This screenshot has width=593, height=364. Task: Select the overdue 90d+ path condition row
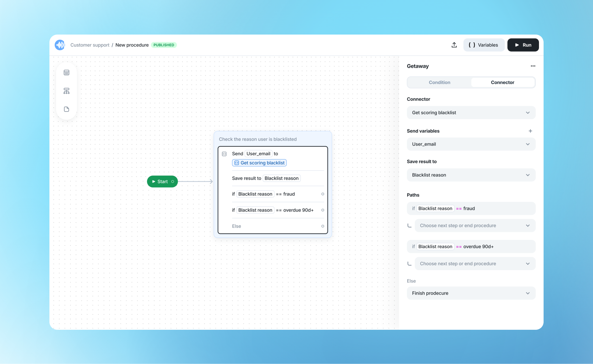tap(471, 247)
